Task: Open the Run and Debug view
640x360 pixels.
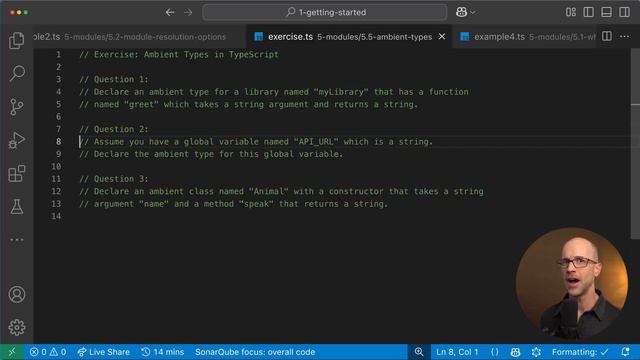Action: pos(17,140)
